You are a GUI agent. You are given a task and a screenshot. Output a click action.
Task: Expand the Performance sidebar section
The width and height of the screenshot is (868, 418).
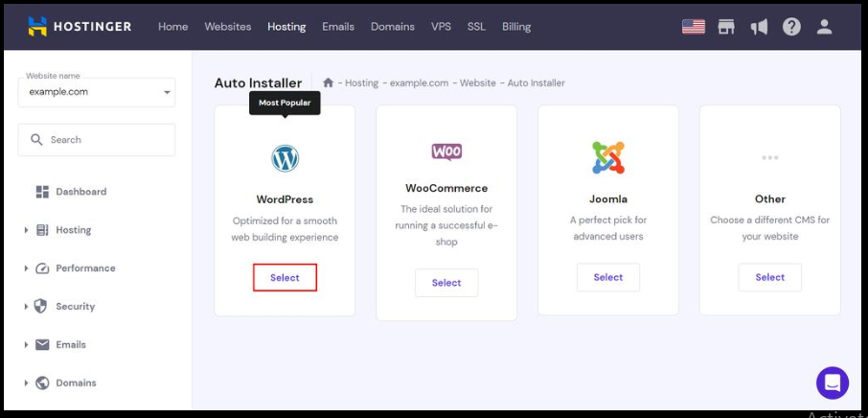26,268
